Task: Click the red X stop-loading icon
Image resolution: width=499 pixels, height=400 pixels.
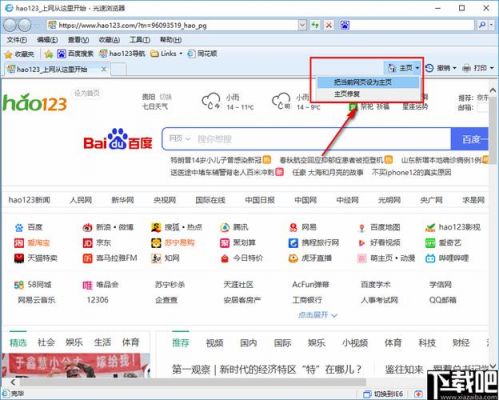Action: tap(329, 25)
